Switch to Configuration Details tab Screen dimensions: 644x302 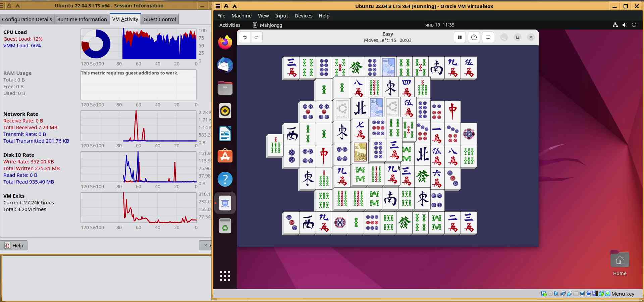[x=27, y=19]
